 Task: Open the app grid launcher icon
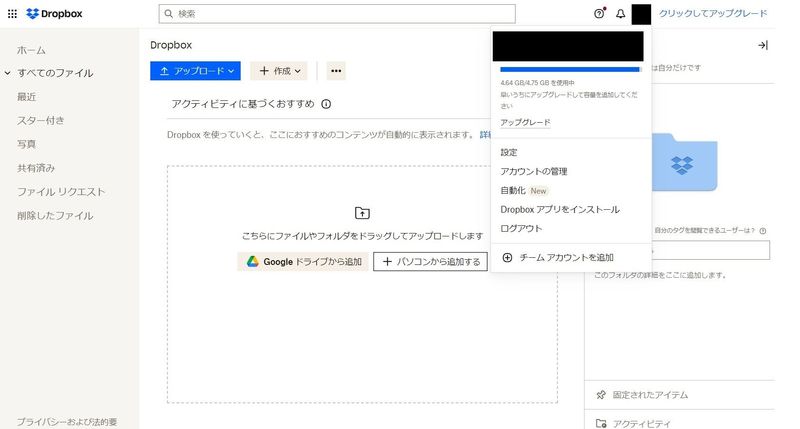(x=12, y=14)
